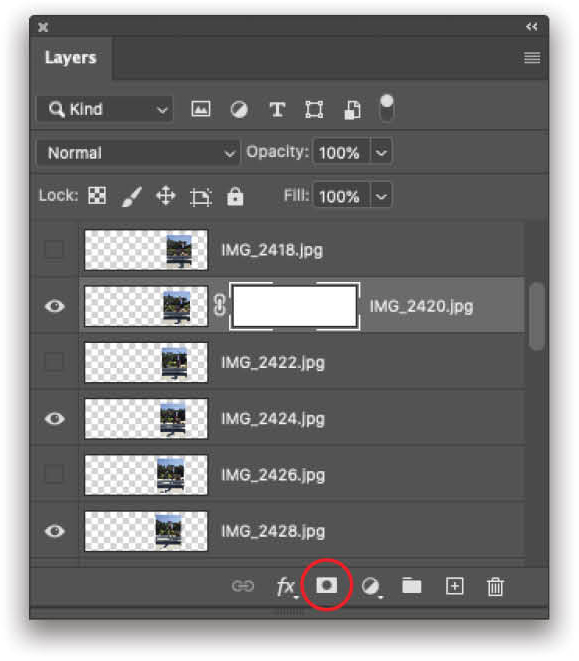Filter for smart object layers
Viewport: 579px width, 661px height.
[353, 110]
